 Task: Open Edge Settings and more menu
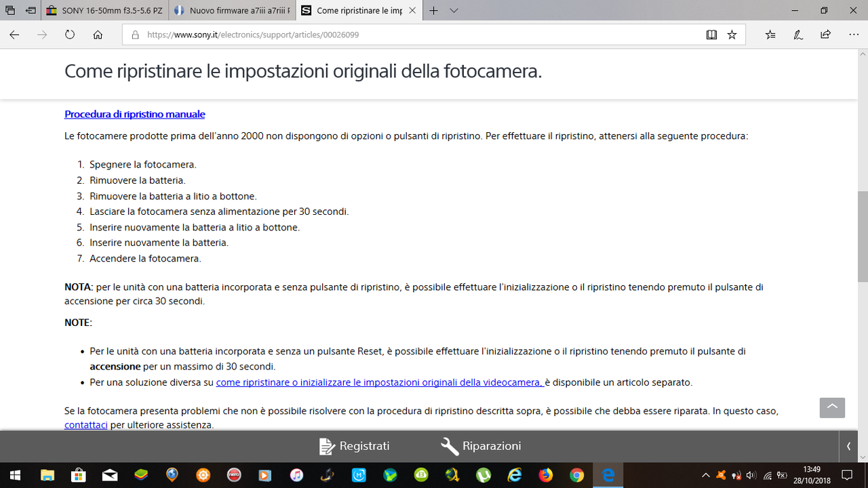(853, 35)
